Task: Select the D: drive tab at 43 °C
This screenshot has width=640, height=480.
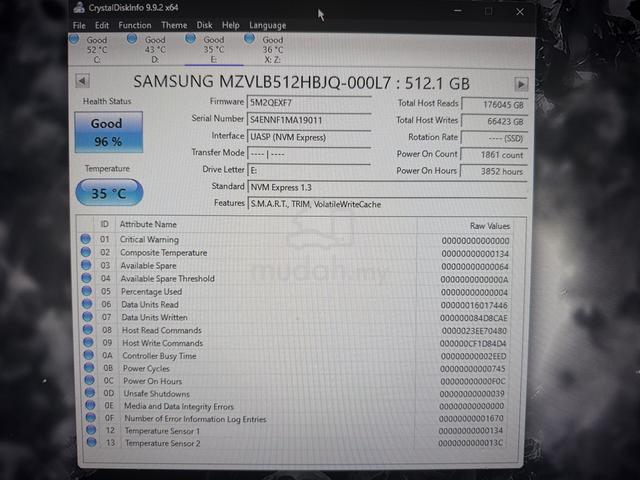Action: tap(155, 49)
